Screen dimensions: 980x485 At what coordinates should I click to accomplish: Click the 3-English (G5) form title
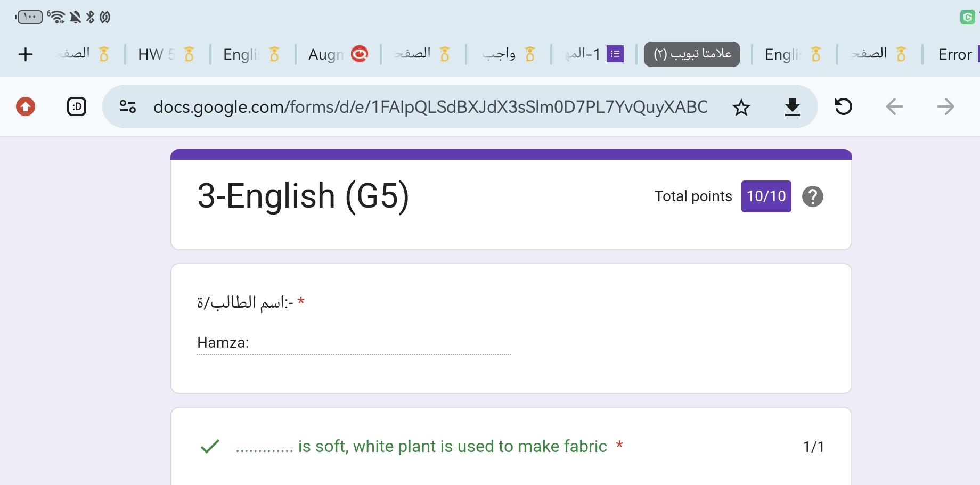pyautogui.click(x=303, y=196)
